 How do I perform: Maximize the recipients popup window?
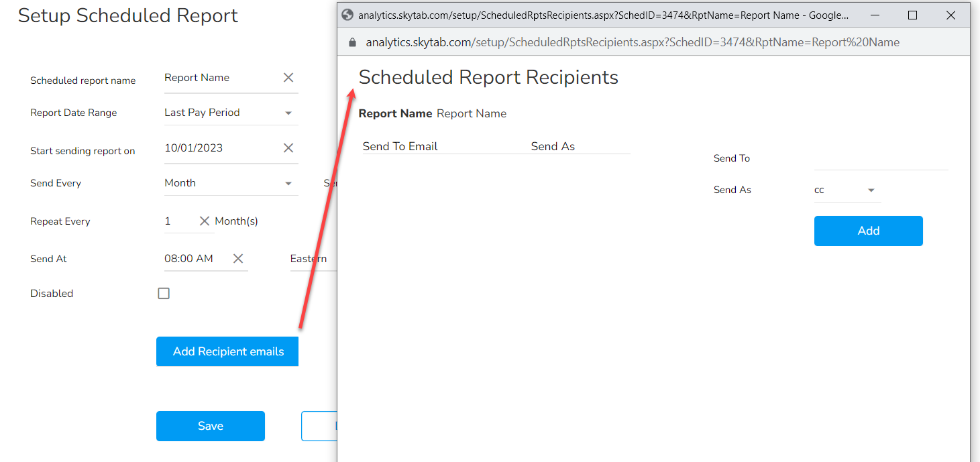tap(912, 15)
